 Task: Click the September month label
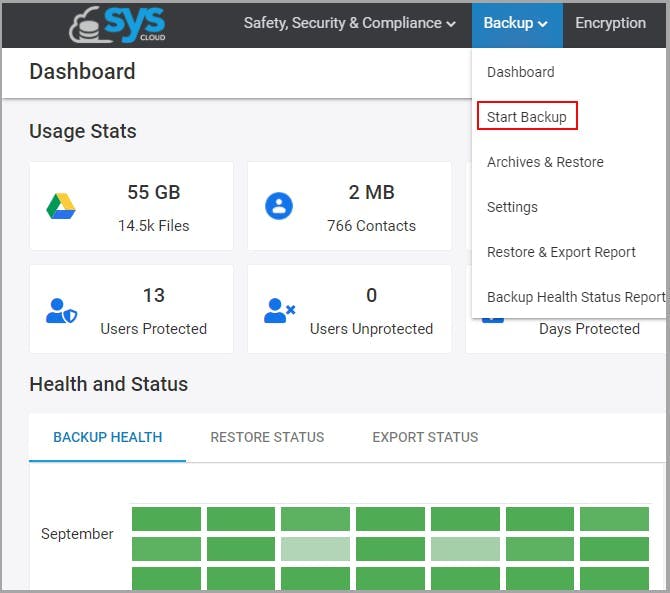pos(77,534)
